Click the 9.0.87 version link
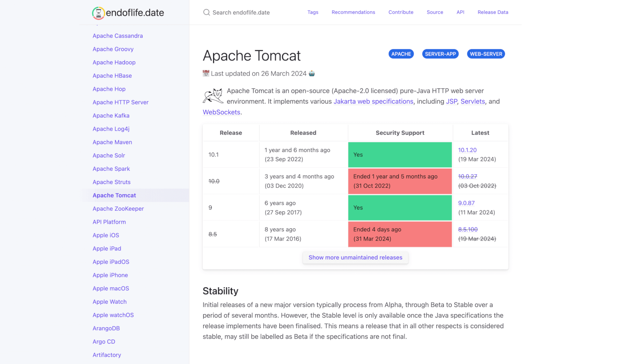This screenshot has height=364, width=638. pyautogui.click(x=466, y=203)
